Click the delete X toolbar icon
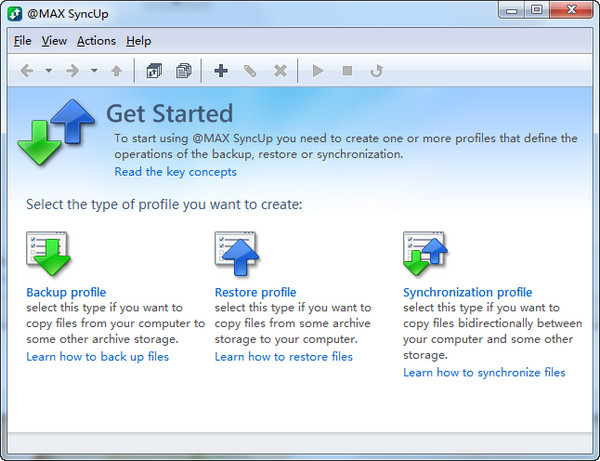The height and width of the screenshot is (461, 600). click(x=280, y=71)
